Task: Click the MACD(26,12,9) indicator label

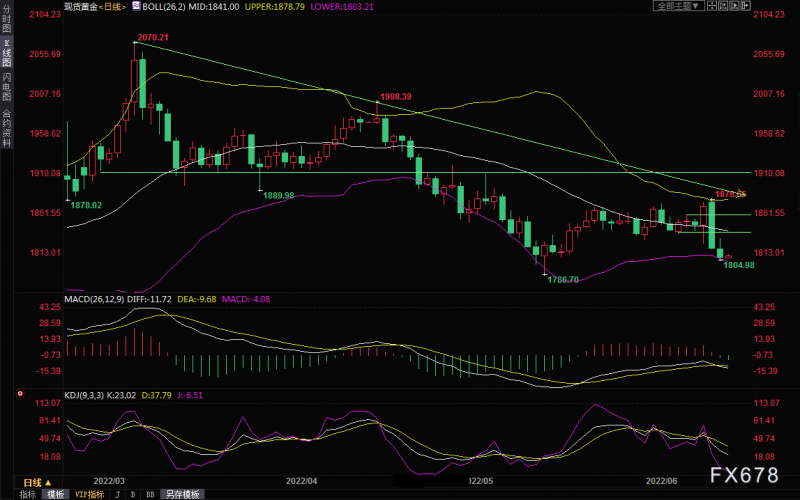Action: [94, 299]
